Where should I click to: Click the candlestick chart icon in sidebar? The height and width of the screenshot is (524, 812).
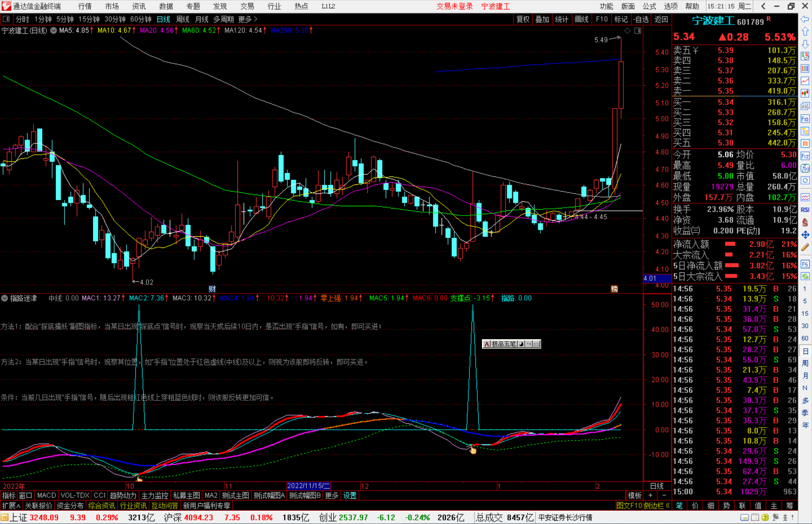[805, 93]
